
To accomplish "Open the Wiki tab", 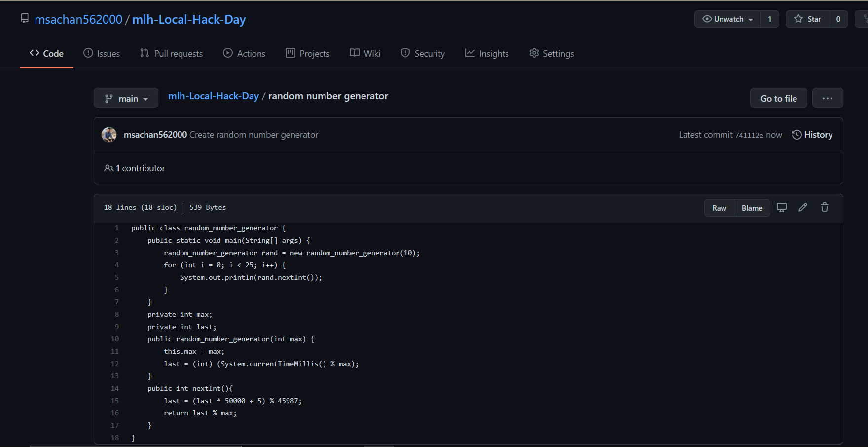I will click(365, 53).
